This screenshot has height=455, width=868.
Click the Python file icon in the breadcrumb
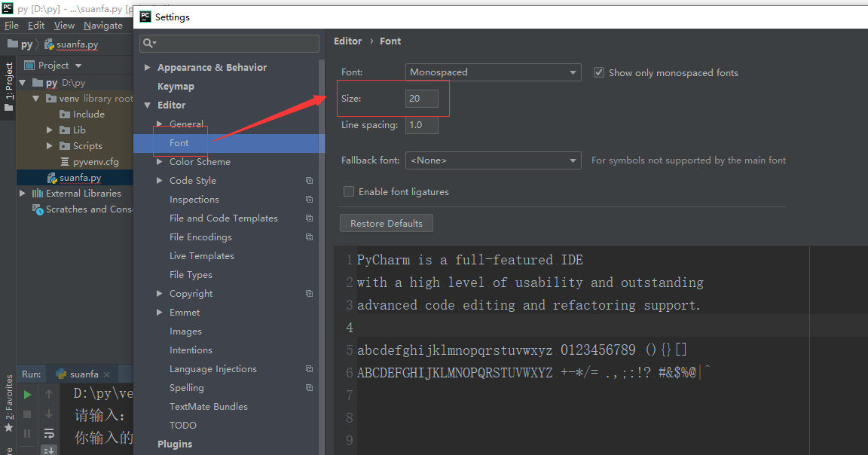[x=49, y=44]
